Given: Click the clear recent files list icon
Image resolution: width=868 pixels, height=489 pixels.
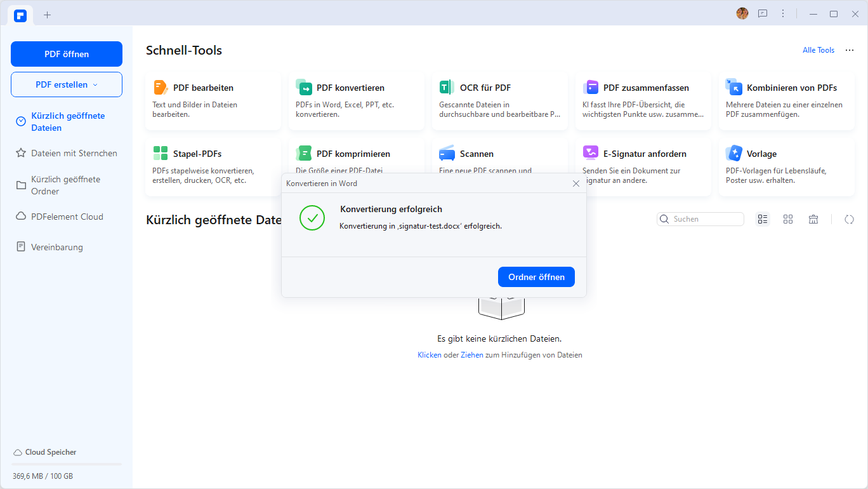Looking at the screenshot, I should pos(813,219).
